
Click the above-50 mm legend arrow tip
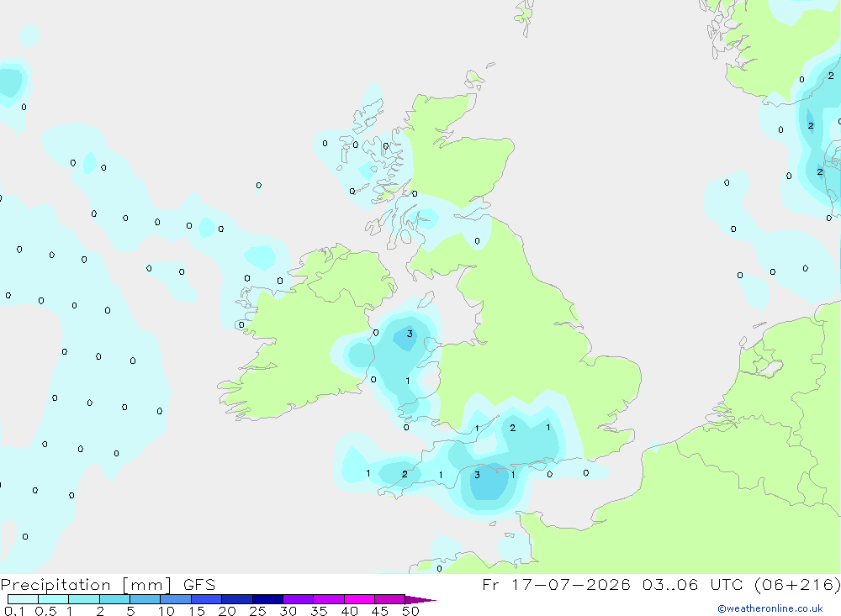(420, 599)
